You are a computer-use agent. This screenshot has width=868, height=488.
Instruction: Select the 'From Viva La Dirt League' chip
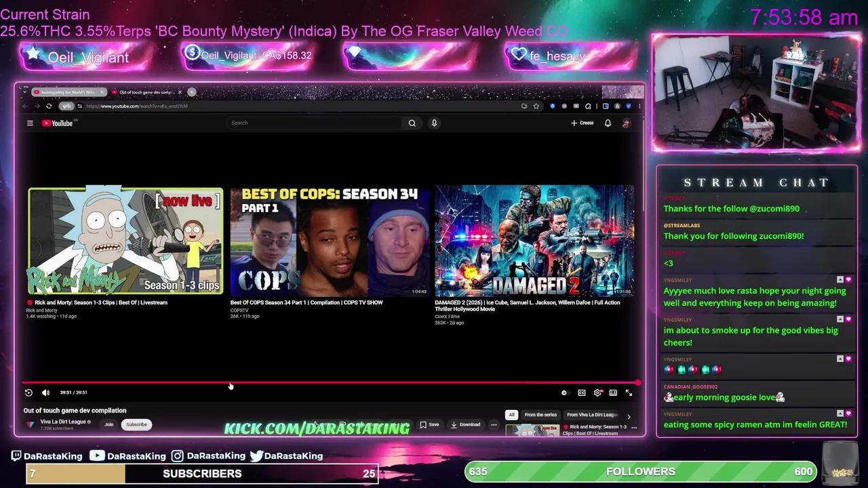[x=592, y=414]
